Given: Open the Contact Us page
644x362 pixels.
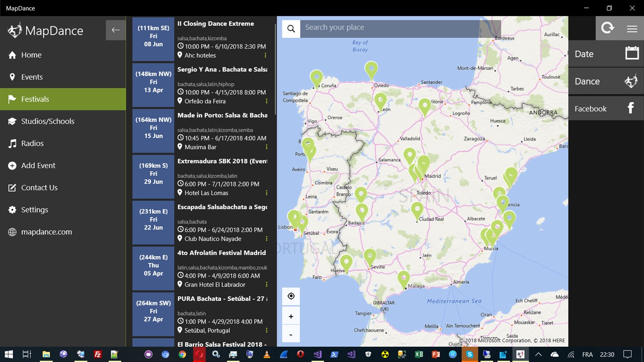Looking at the screenshot, I should click(x=63, y=187).
